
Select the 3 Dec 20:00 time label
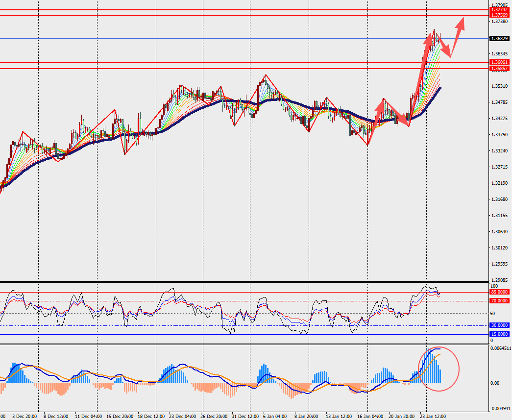[24, 417]
